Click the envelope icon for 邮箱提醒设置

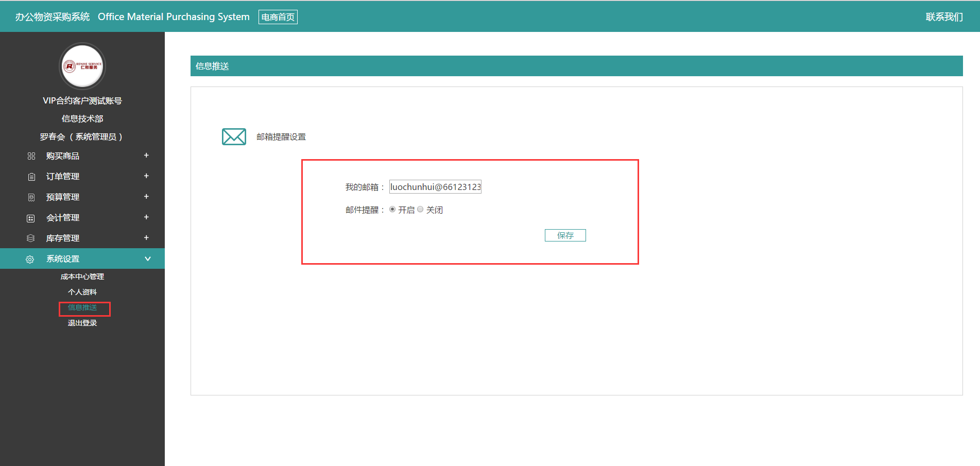(234, 137)
